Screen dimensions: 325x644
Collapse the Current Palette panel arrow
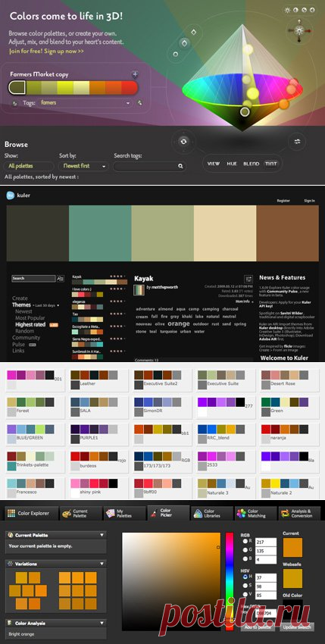[x=102, y=535]
